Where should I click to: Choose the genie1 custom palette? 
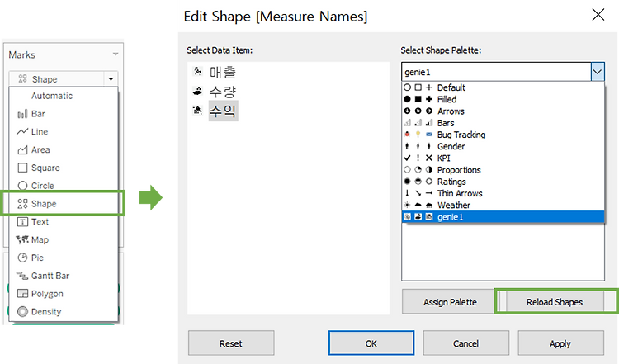[503, 217]
